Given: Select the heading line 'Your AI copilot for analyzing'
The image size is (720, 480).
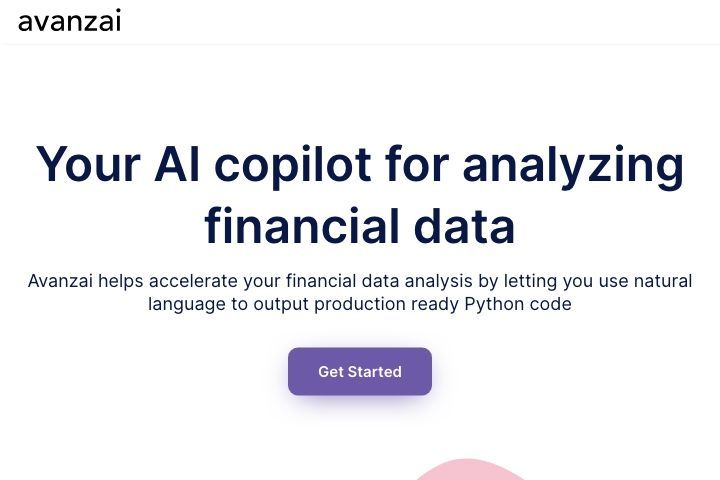Looking at the screenshot, I should [x=360, y=165].
